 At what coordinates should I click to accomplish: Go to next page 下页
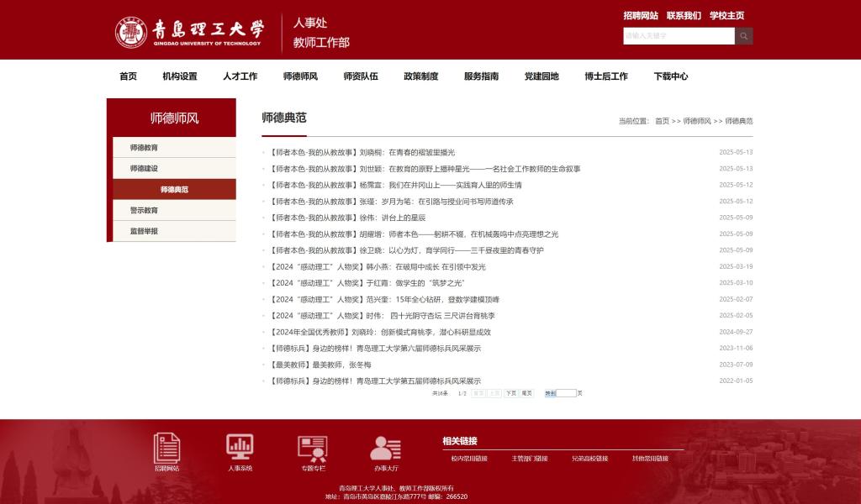[510, 393]
